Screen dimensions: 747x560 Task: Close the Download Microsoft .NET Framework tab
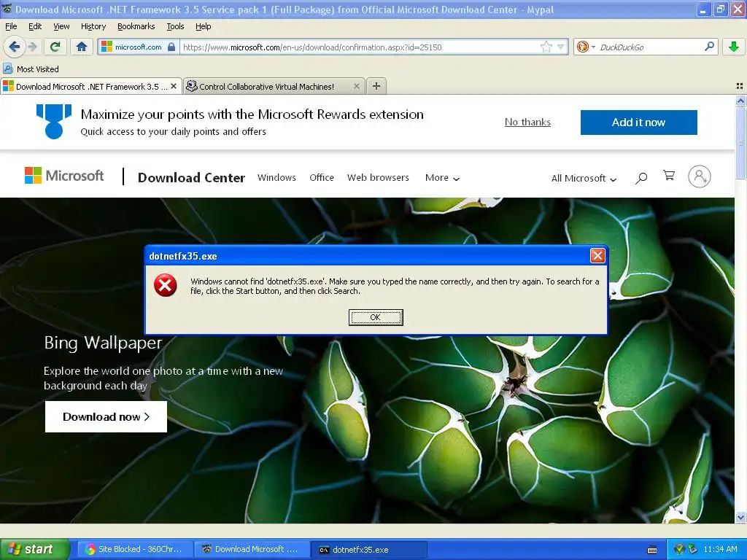(x=174, y=86)
